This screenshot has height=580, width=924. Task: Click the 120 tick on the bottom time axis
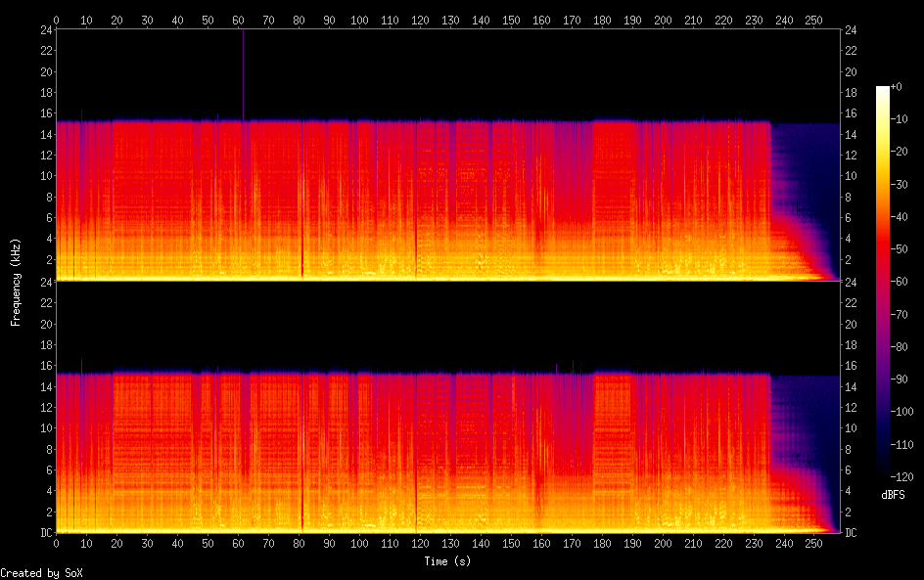click(x=420, y=543)
